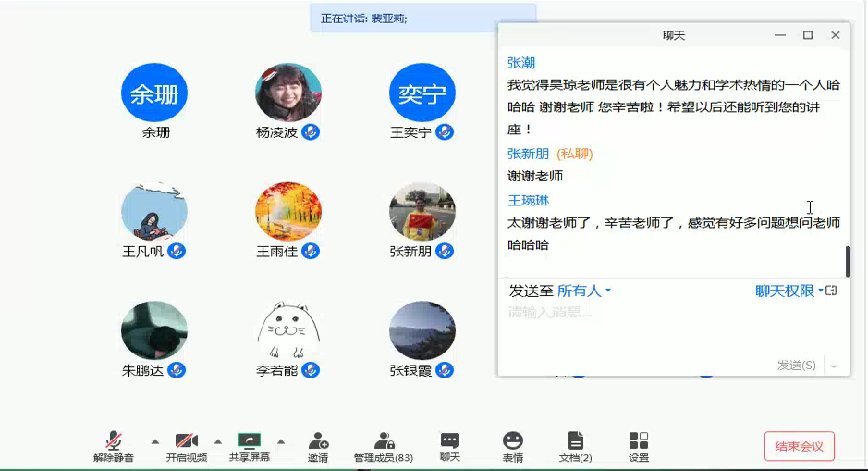Start screen sharing with 共享屏幕

[250, 441]
